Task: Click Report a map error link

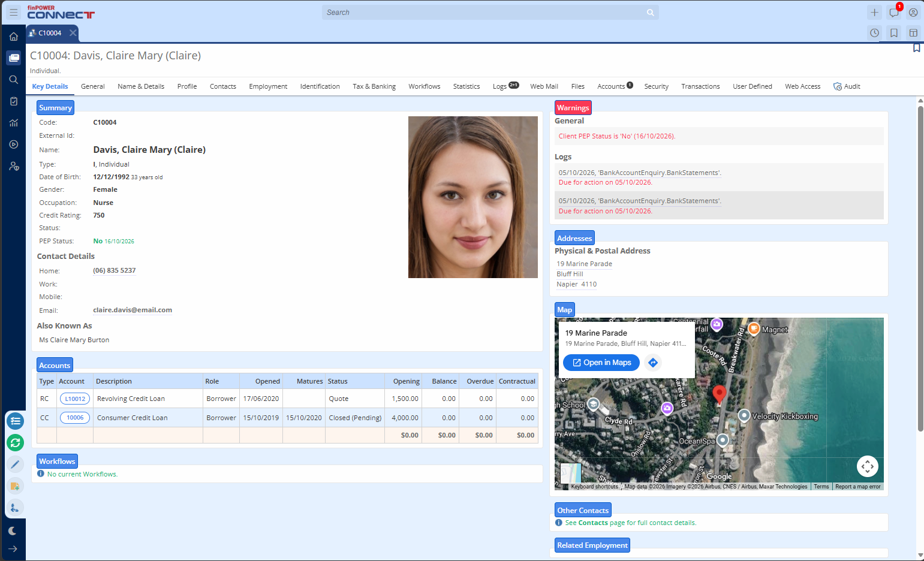Action: (858, 487)
